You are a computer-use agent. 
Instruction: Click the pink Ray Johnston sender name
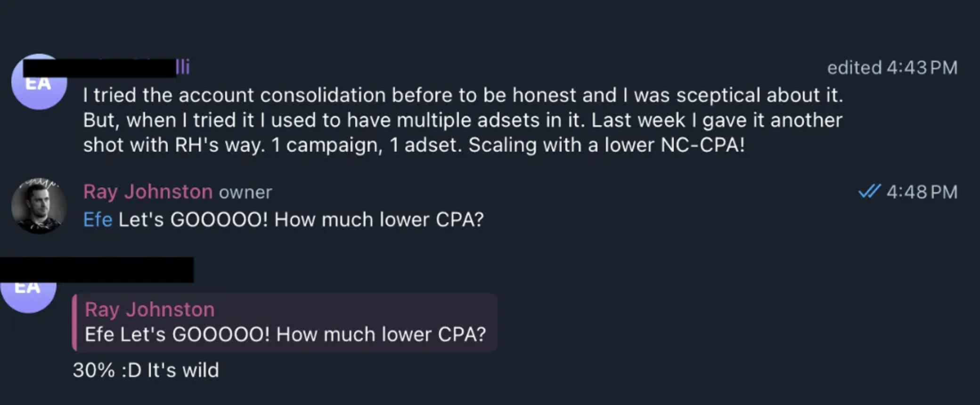point(147,192)
